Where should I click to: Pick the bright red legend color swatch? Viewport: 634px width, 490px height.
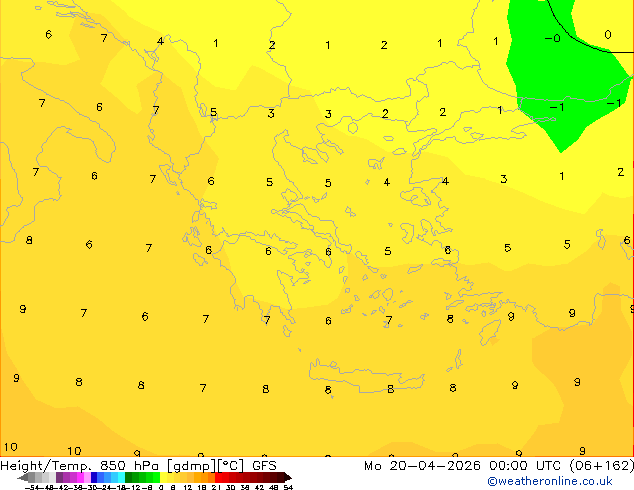click(x=219, y=477)
